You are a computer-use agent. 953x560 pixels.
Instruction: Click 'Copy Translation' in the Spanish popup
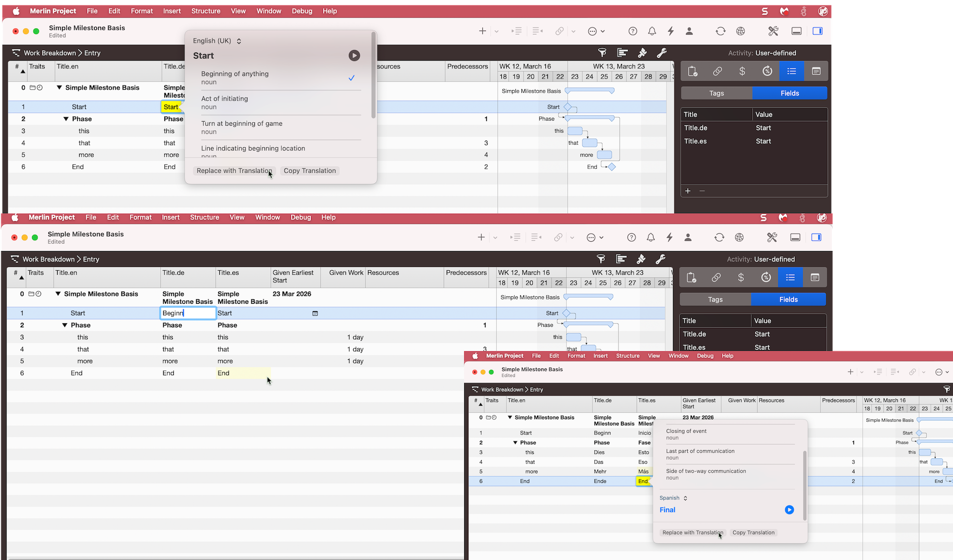click(754, 532)
